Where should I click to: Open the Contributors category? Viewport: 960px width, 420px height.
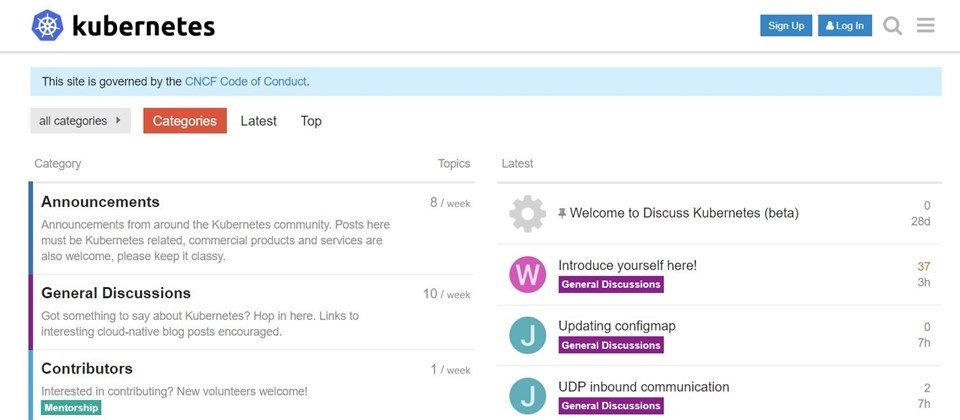point(87,369)
